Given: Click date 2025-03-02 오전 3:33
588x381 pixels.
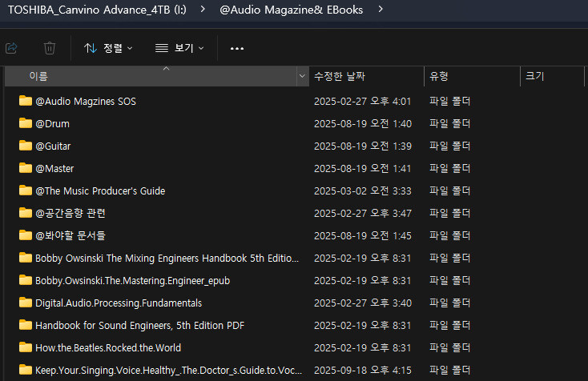Looking at the screenshot, I should (363, 191).
